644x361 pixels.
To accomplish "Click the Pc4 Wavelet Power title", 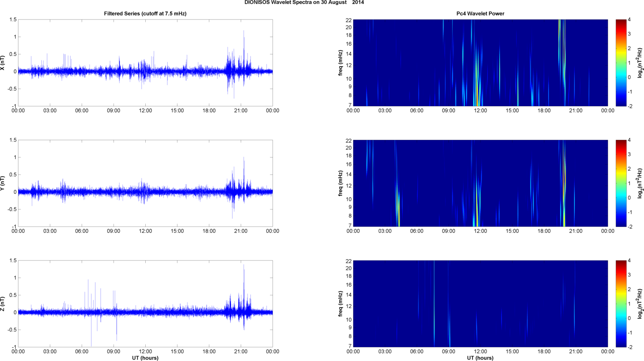I will point(480,14).
